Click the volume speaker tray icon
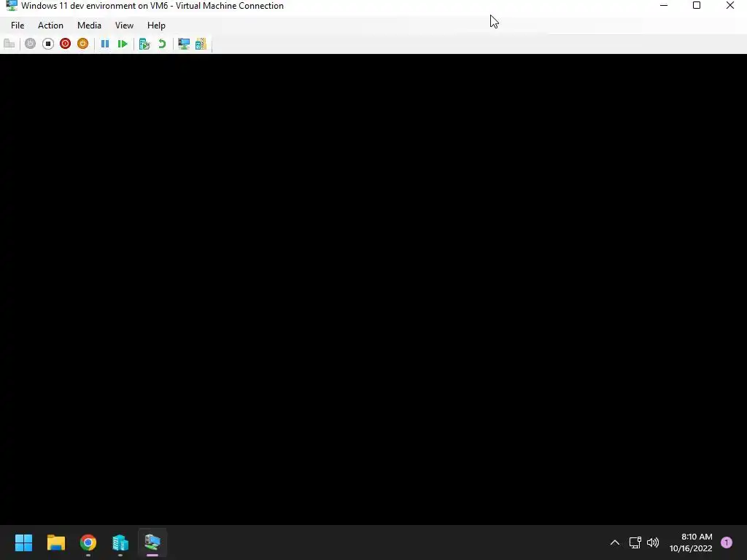 pos(653,542)
